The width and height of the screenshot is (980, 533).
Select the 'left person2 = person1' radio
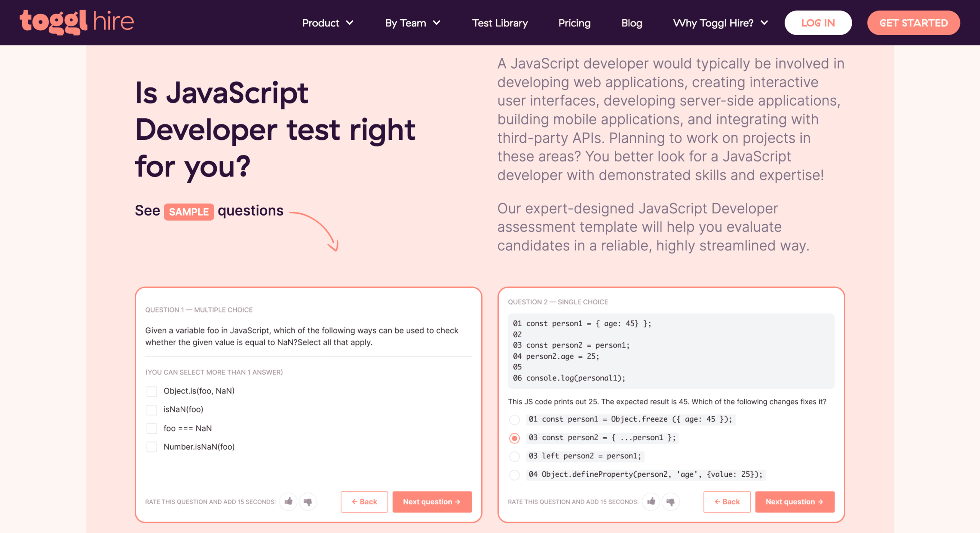(x=514, y=456)
